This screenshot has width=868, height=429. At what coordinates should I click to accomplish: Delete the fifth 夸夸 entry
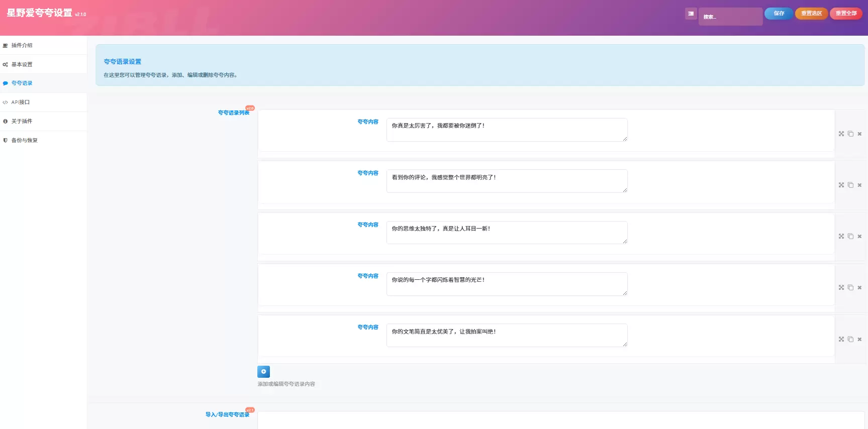859,339
